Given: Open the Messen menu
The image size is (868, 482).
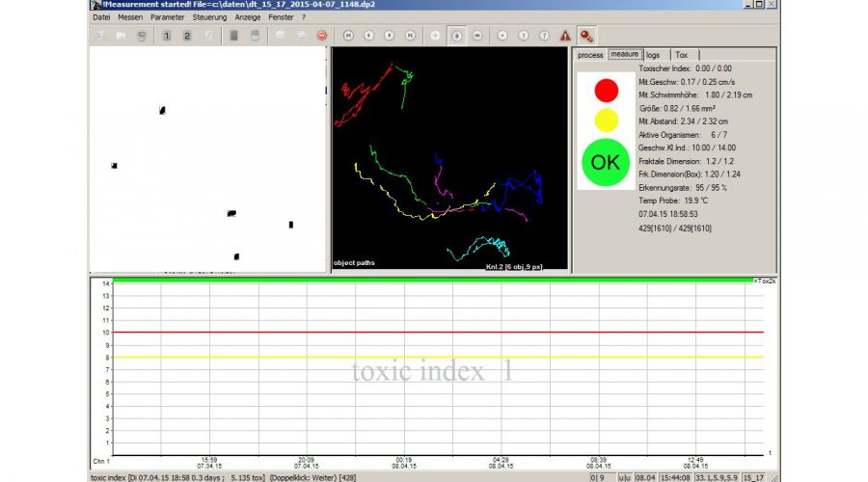Looking at the screenshot, I should tap(130, 17).
